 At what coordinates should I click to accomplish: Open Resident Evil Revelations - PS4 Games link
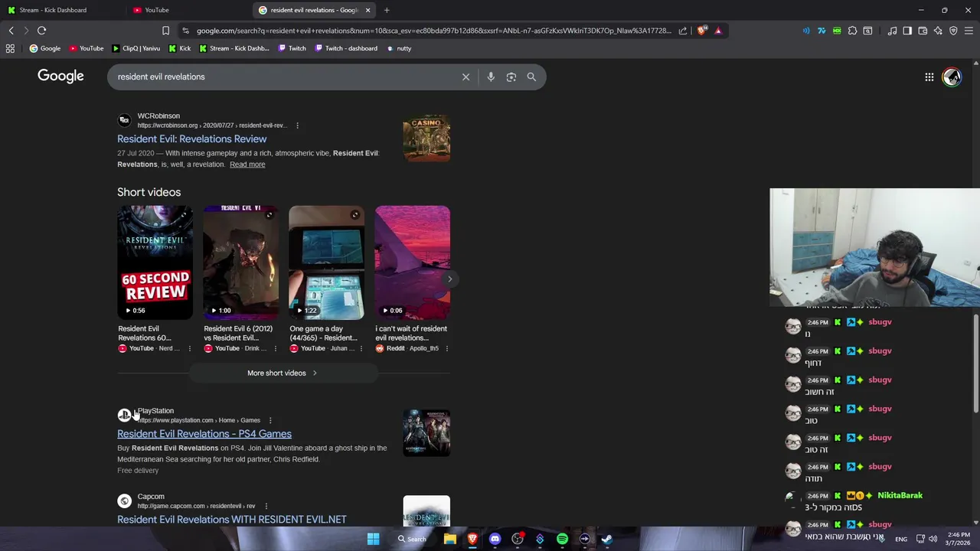[204, 434]
